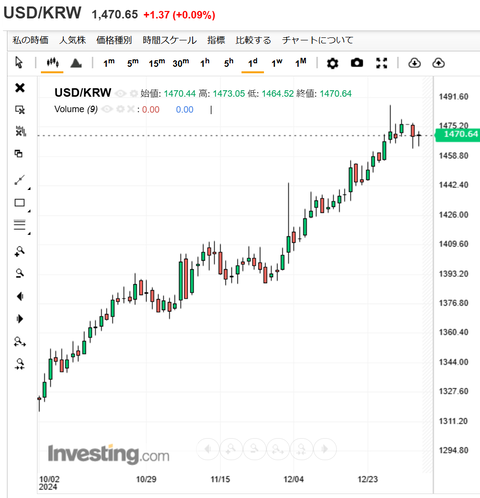Click the 1294.80 price axis label
Image resolution: width=480 pixels, height=498 pixels.
(x=453, y=450)
